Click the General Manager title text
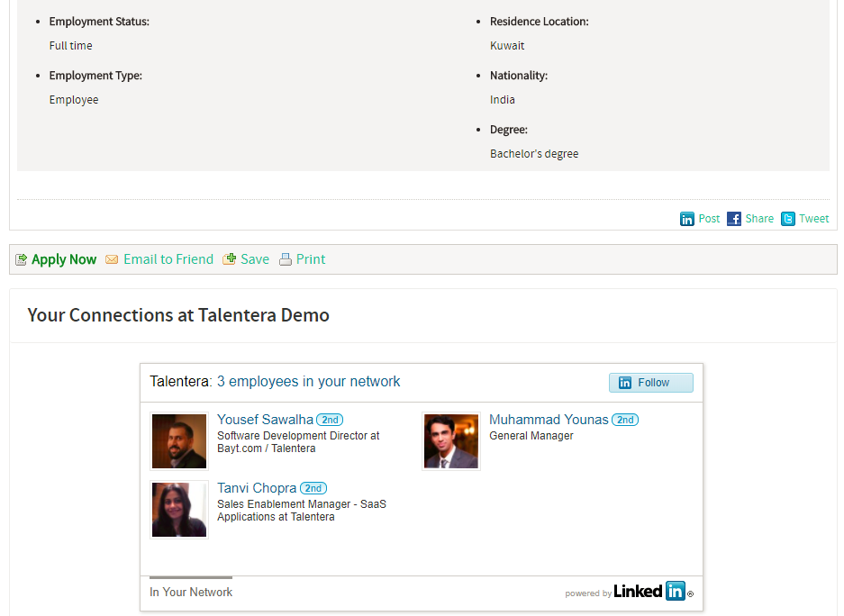The height and width of the screenshot is (616, 844). pos(531,436)
